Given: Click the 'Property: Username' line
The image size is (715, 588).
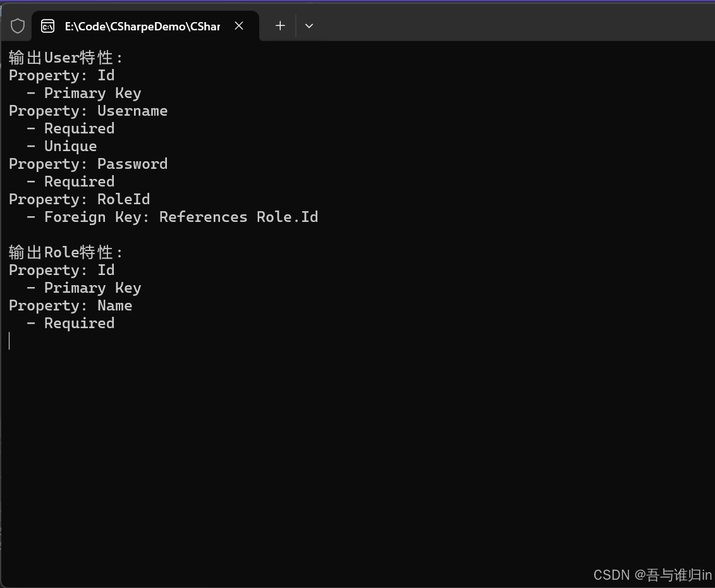Looking at the screenshot, I should click(x=88, y=111).
